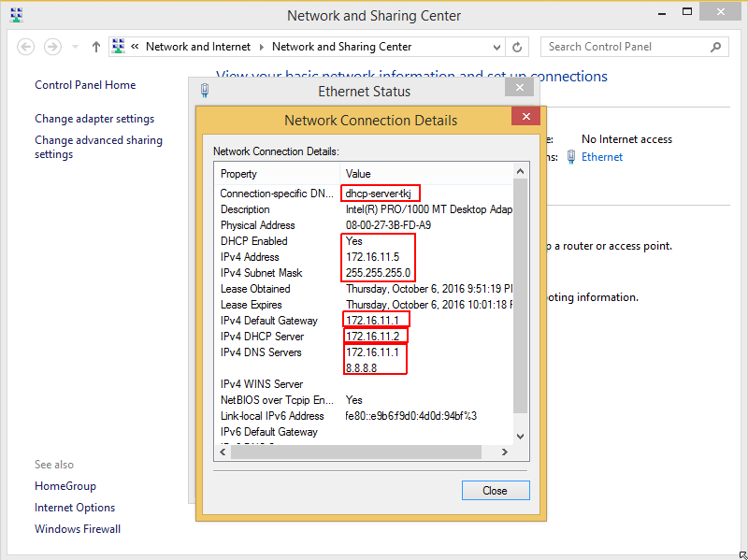The height and width of the screenshot is (560, 748).
Task: Open Change advanced sharing settings
Action: [x=98, y=146]
